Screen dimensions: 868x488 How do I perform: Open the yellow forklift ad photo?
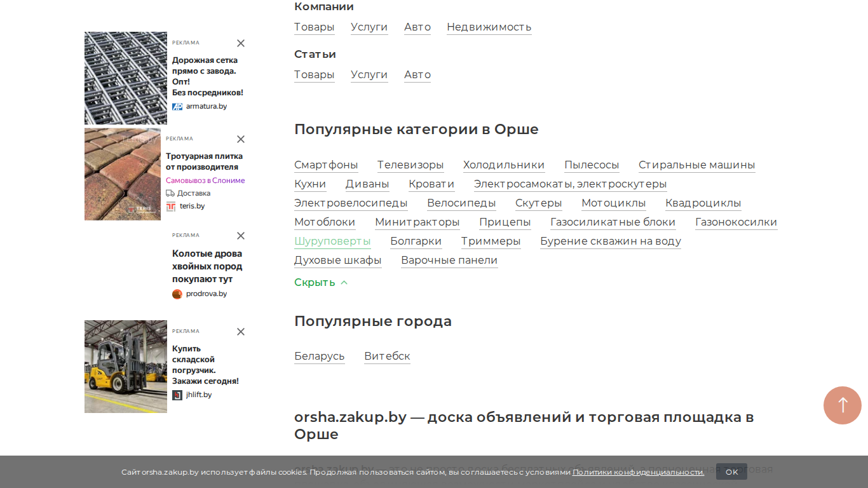tap(126, 367)
